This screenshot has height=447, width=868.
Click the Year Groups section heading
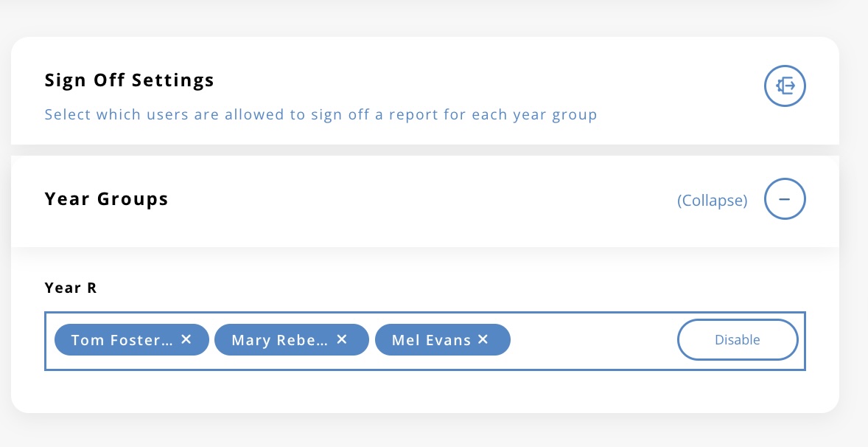coord(107,199)
